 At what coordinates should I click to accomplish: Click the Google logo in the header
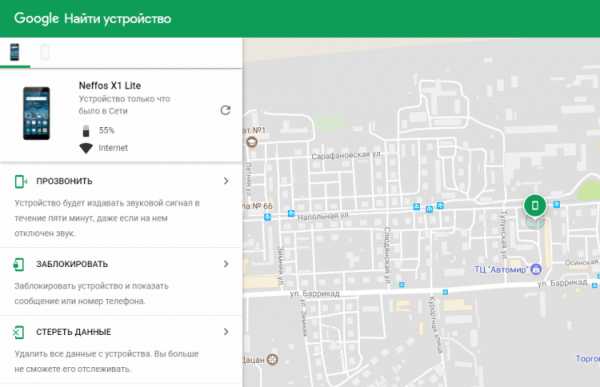coord(36,18)
